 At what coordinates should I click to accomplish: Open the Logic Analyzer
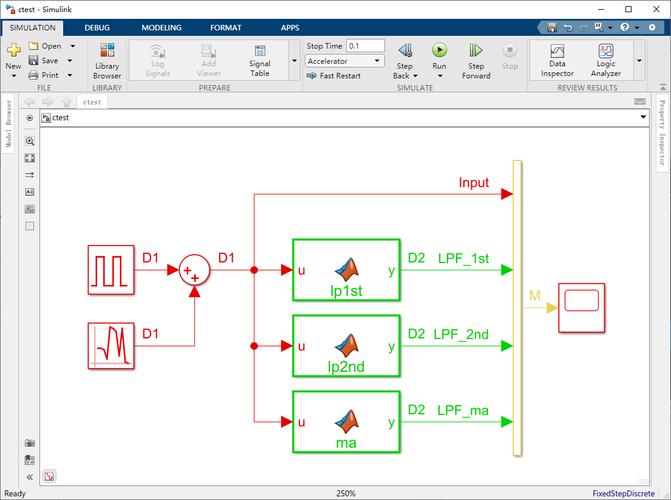coord(606,61)
